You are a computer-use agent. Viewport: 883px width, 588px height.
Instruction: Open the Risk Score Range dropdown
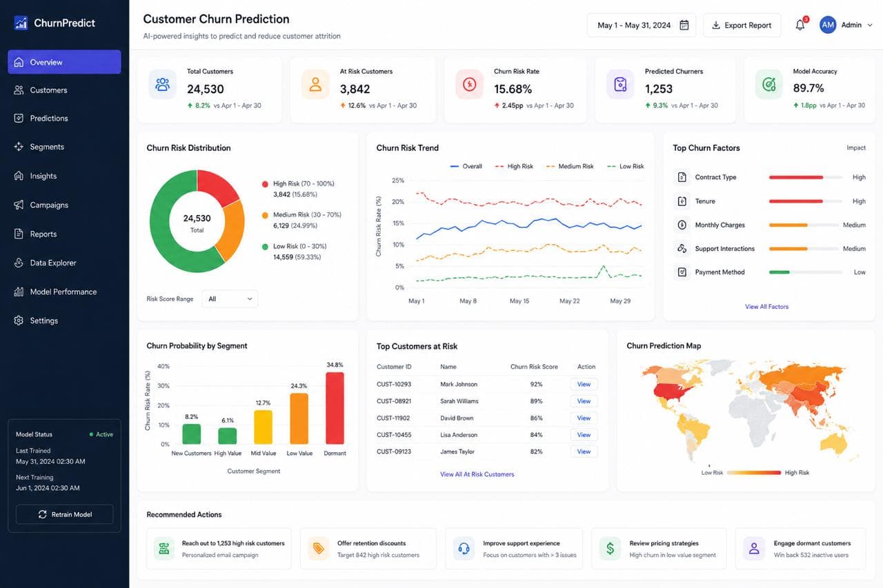230,298
